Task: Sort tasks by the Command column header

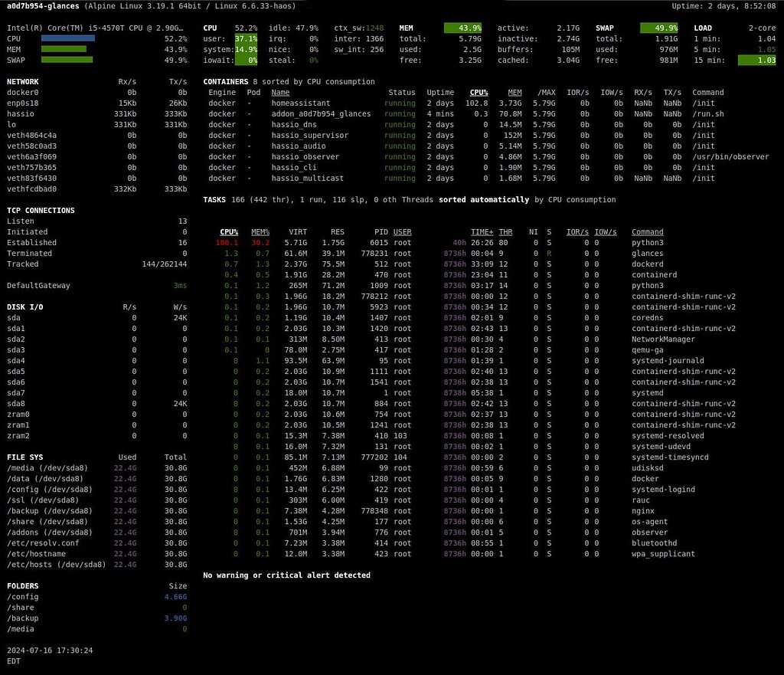Action: click(x=647, y=231)
